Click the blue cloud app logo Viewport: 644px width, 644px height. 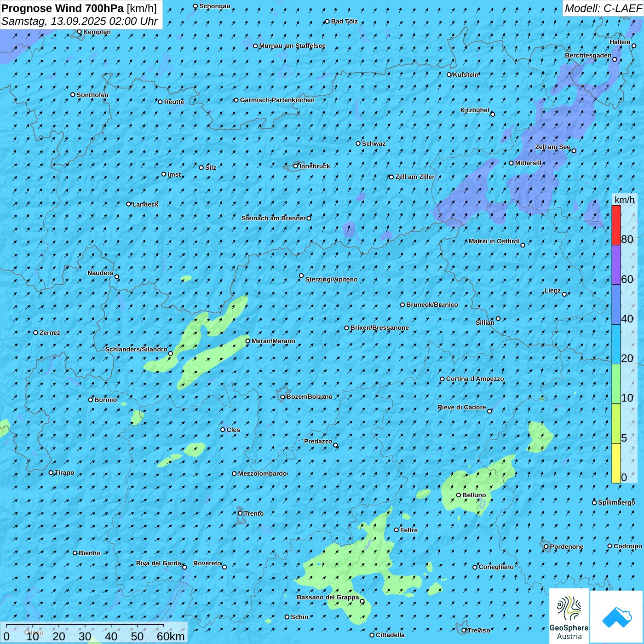point(617,617)
